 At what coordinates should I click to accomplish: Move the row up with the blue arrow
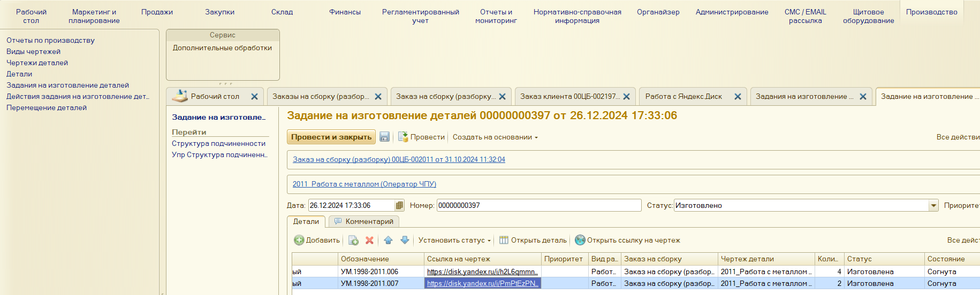[389, 240]
